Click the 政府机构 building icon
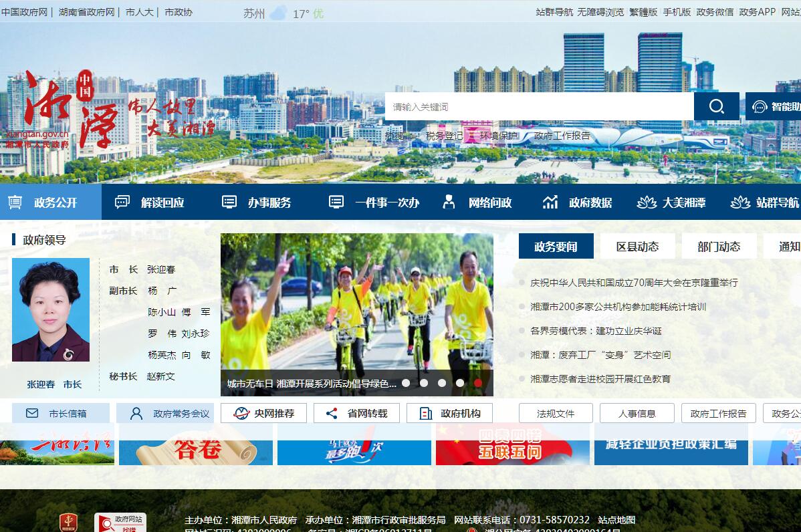Image resolution: width=801 pixels, height=532 pixels. (x=425, y=413)
